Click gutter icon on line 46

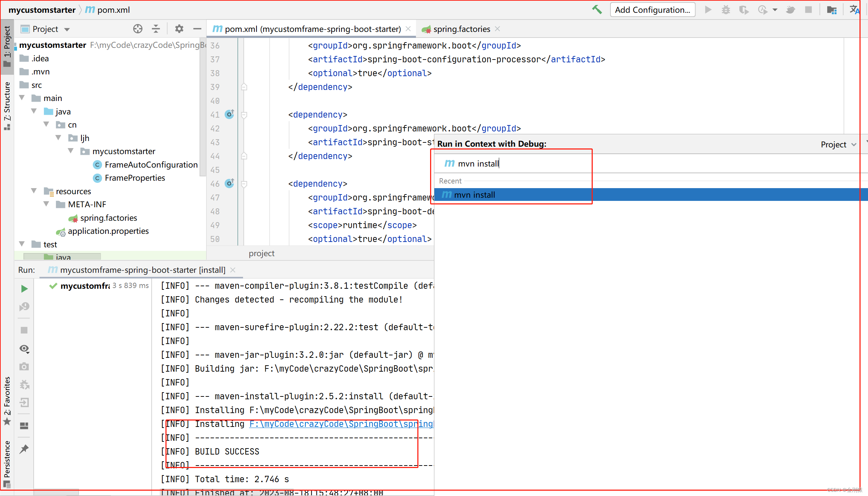tap(230, 184)
